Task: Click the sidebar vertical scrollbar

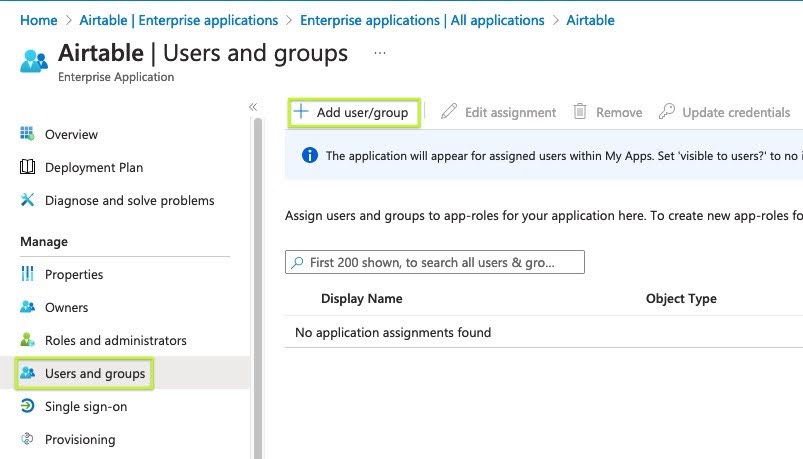Action: pos(258,287)
